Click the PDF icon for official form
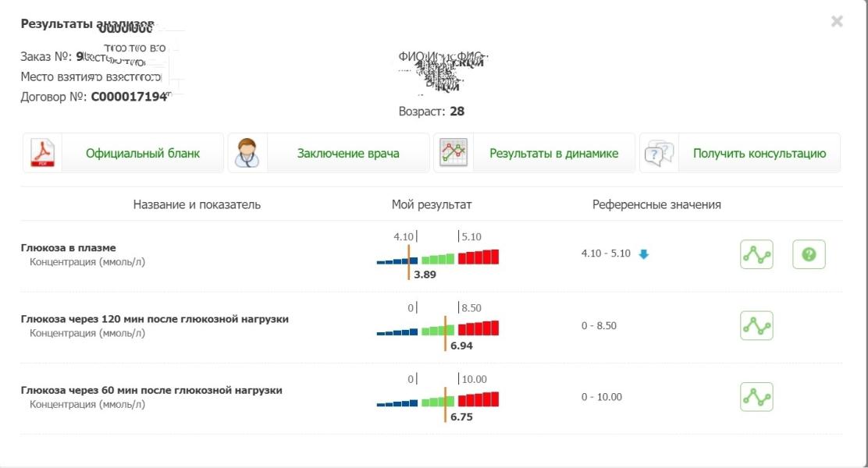Viewport: 868px width, 468px height. point(43,153)
